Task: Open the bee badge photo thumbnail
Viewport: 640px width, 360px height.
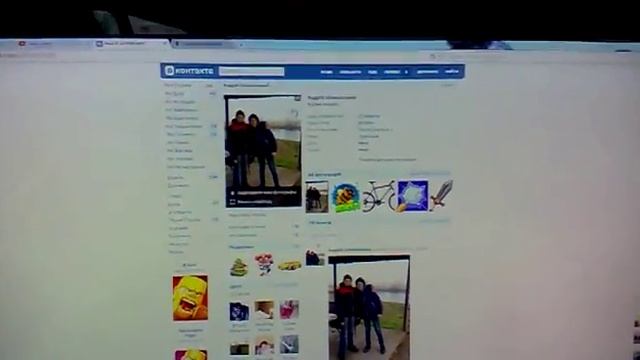Action: 345,198
